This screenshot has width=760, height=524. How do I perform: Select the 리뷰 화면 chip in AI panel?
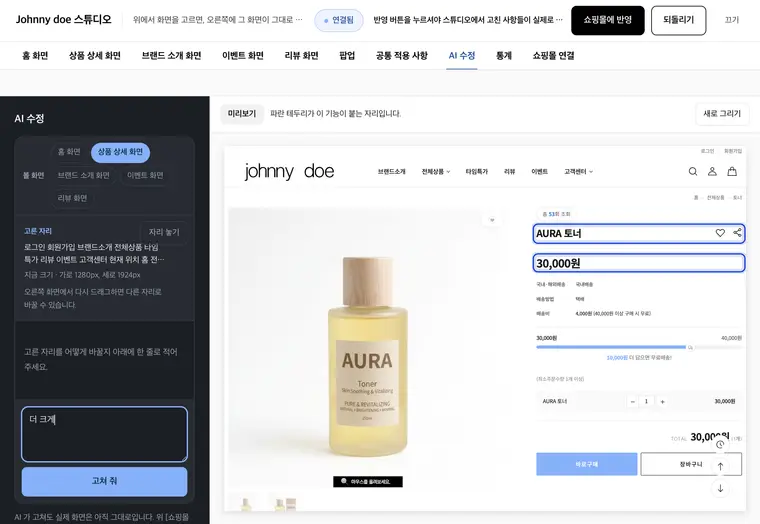point(72,198)
